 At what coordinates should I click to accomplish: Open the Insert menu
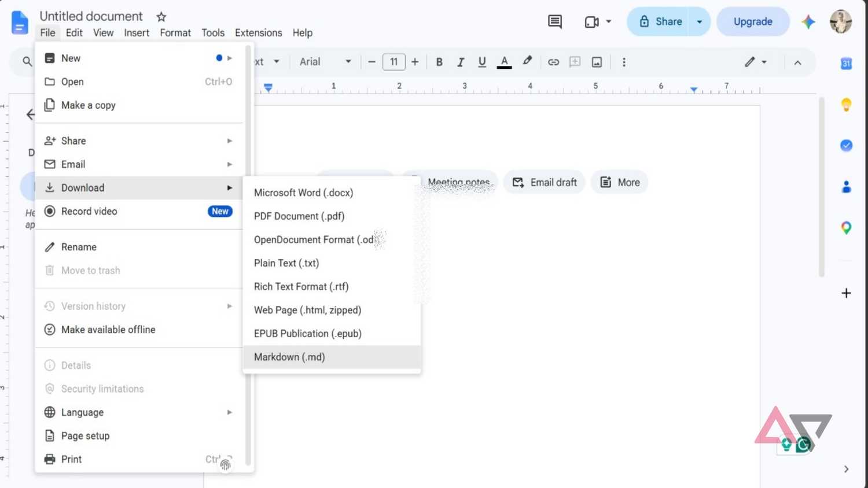[137, 33]
